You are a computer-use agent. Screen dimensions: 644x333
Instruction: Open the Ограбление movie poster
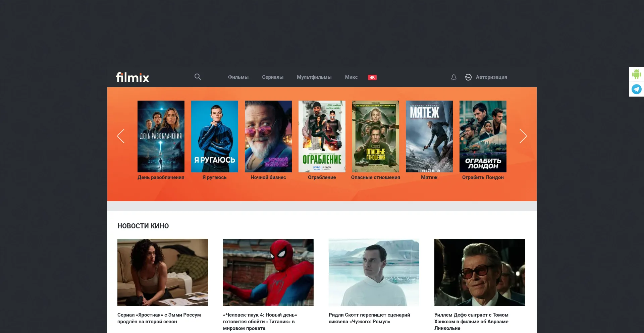coord(322,136)
